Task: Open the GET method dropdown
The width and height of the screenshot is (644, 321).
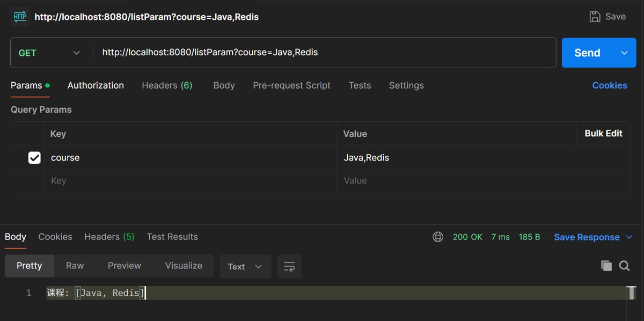Action: pos(49,53)
